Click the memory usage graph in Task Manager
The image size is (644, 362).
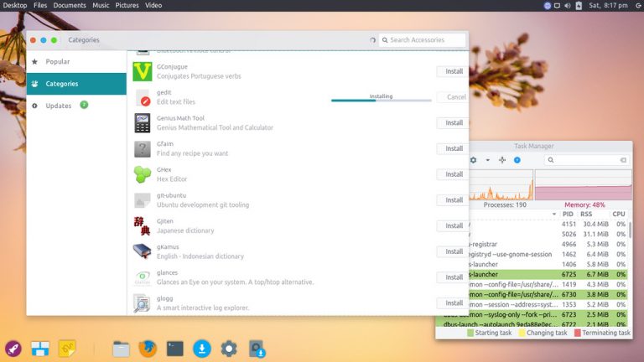(x=584, y=185)
